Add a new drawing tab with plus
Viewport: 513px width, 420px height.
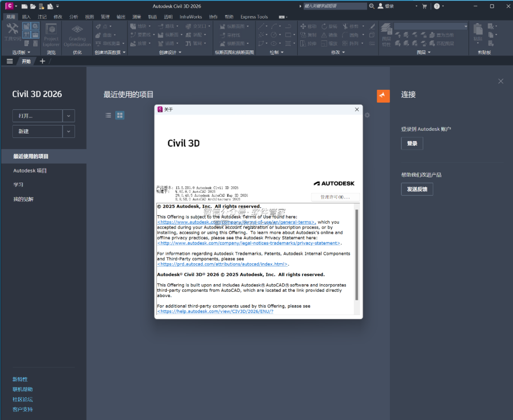click(42, 61)
